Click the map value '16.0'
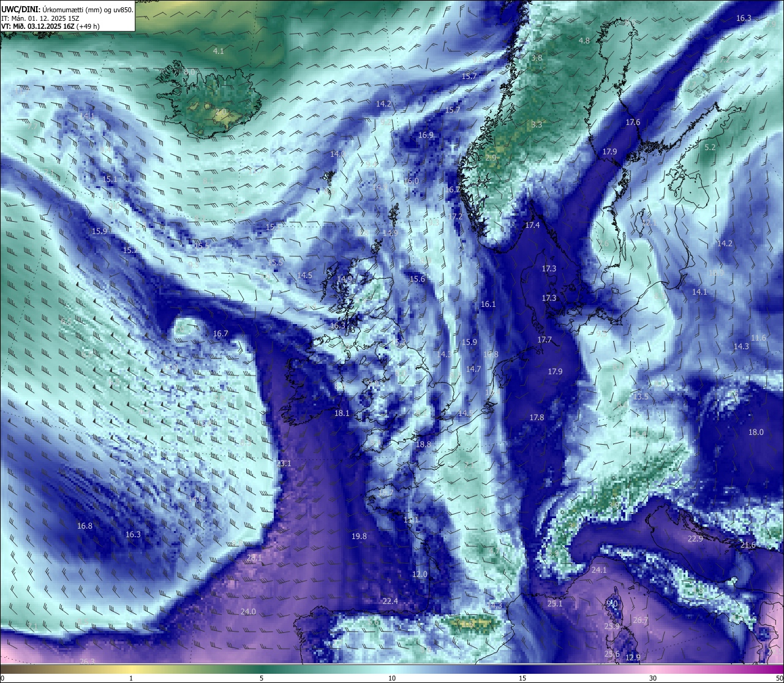The image size is (784, 683). [411, 181]
